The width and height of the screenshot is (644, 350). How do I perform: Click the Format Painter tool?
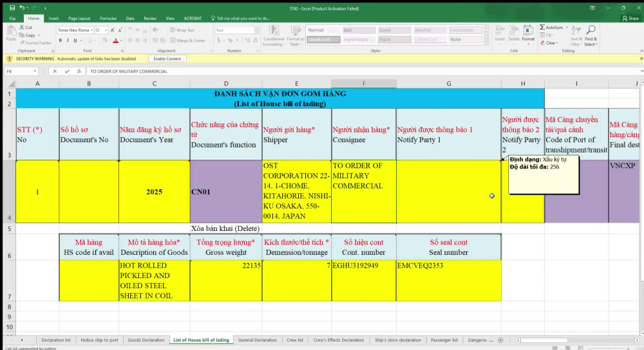[x=35, y=42]
